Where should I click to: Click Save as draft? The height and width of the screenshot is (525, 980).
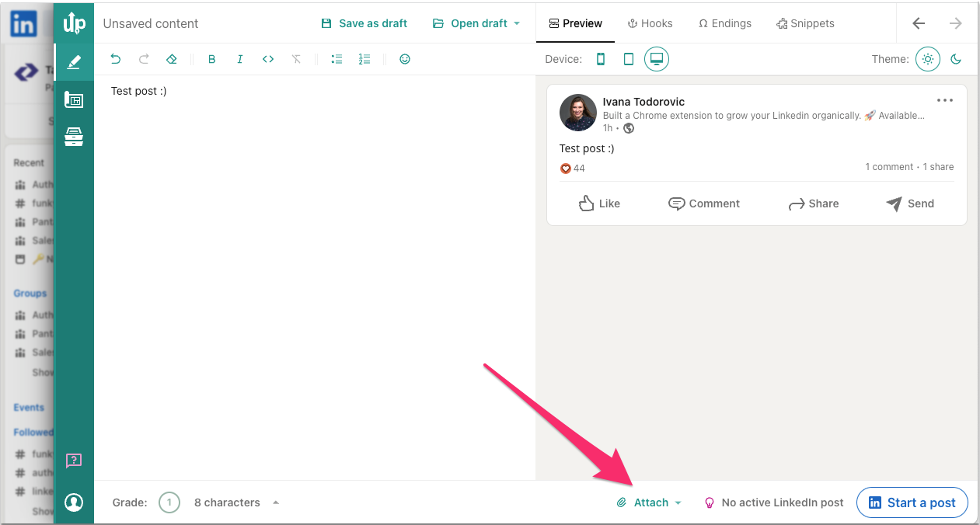pos(364,23)
